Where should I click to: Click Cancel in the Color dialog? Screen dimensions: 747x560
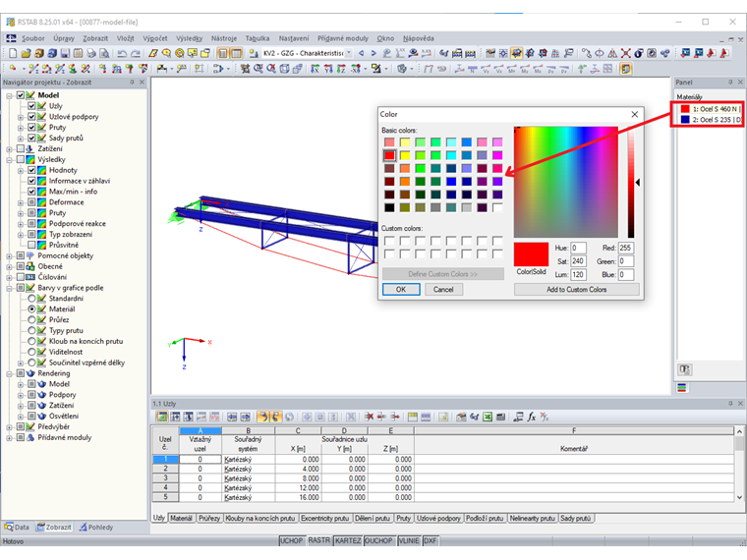click(443, 290)
